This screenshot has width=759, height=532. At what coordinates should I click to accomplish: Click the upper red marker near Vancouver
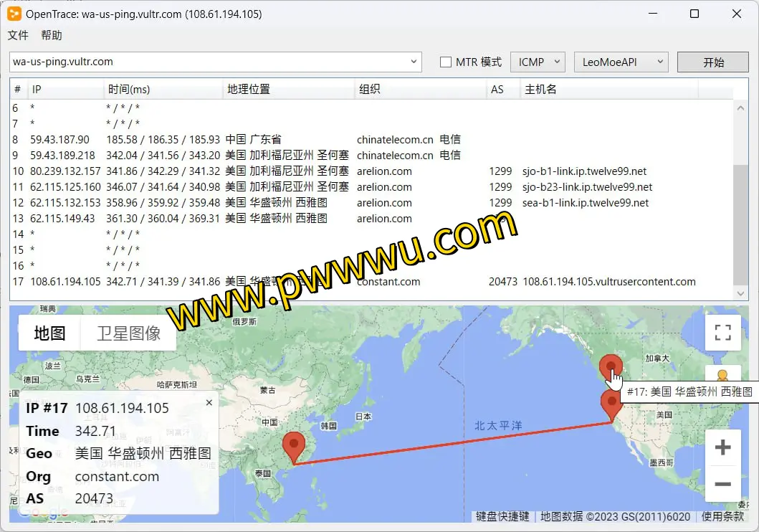click(611, 366)
